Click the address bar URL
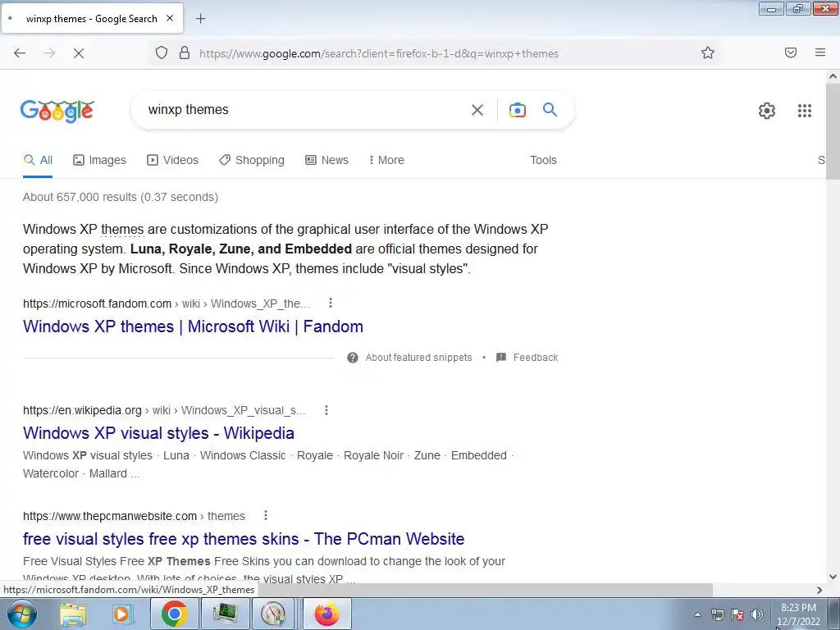 379,53
